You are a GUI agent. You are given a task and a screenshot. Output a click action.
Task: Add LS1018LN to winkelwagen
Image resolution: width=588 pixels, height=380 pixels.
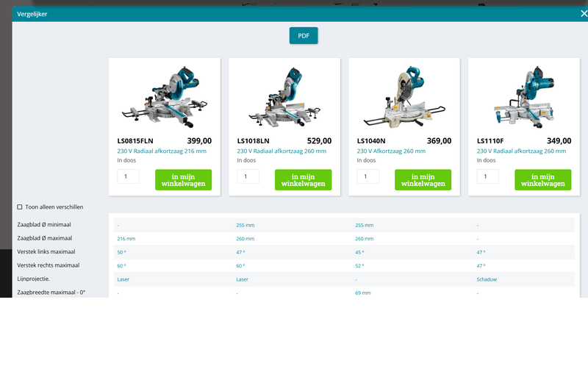pyautogui.click(x=303, y=179)
